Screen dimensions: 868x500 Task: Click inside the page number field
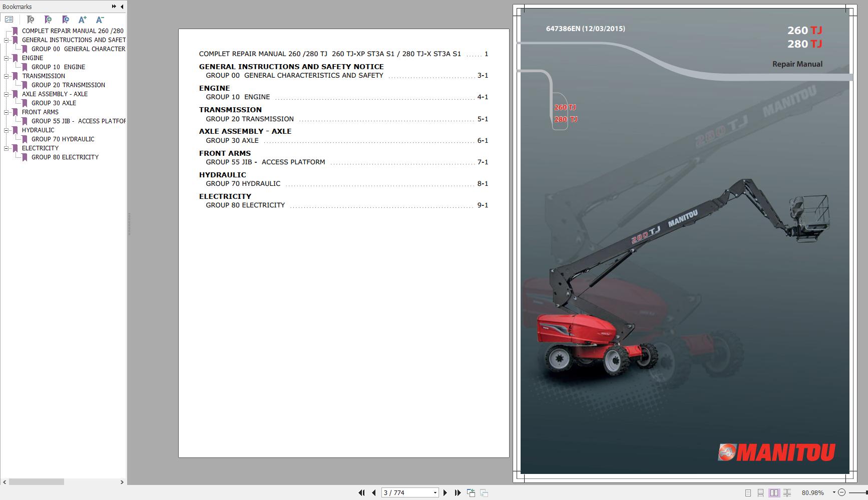[x=400, y=492]
